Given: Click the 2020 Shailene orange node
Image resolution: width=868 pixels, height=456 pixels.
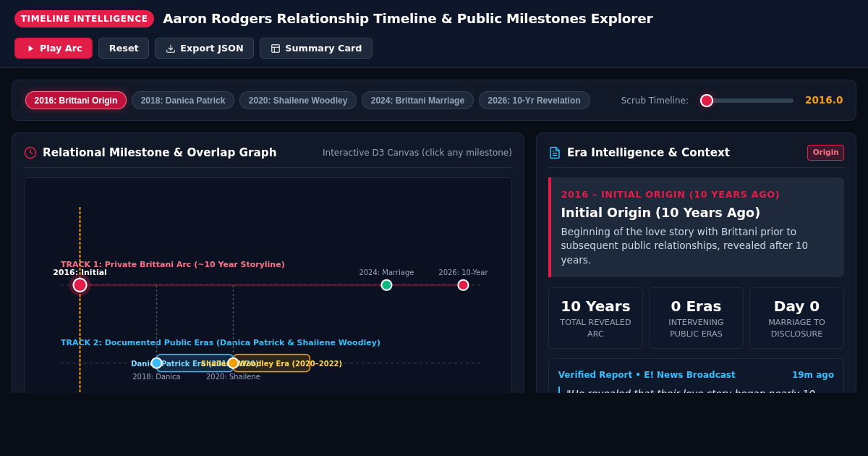Looking at the screenshot, I should click(x=233, y=363).
